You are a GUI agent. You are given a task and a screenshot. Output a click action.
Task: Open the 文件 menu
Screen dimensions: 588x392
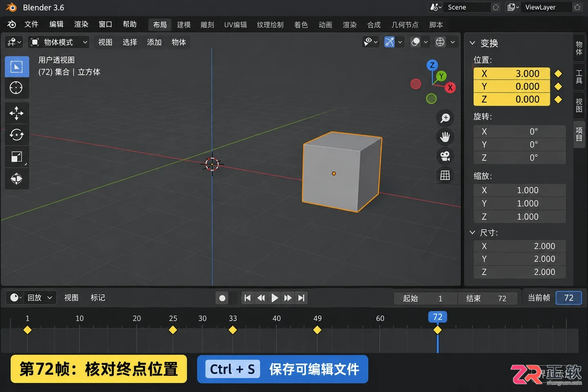tap(31, 24)
